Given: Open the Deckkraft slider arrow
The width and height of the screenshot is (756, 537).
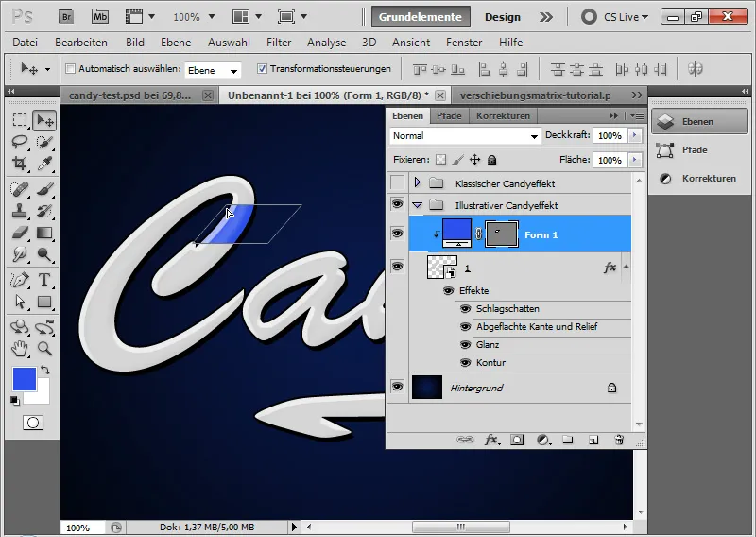Looking at the screenshot, I should 634,135.
